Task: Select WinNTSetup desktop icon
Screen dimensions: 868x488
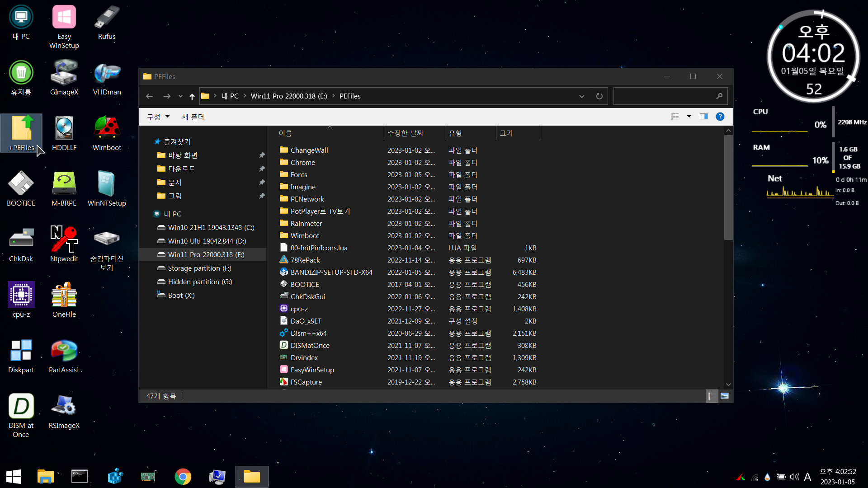Action: tap(107, 189)
